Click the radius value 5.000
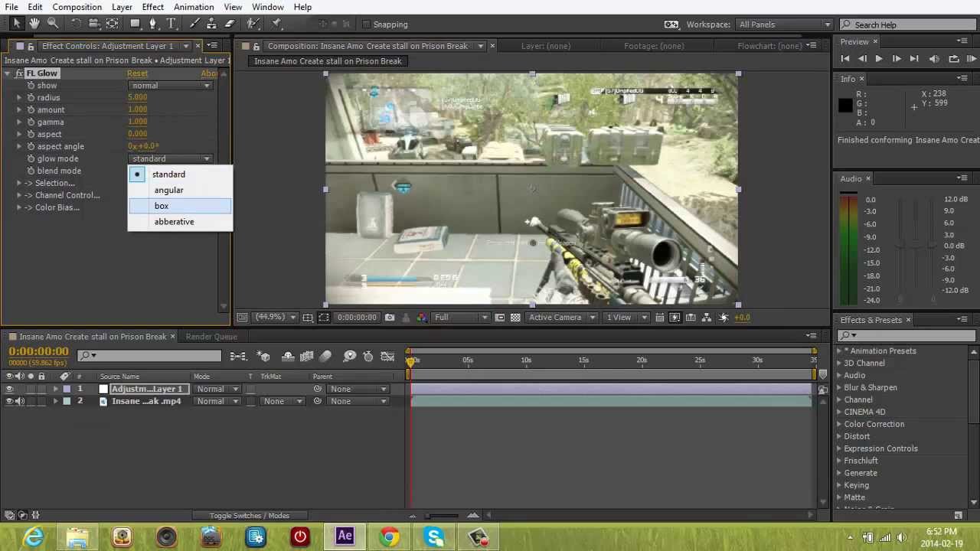Image resolution: width=980 pixels, height=551 pixels. click(x=138, y=98)
